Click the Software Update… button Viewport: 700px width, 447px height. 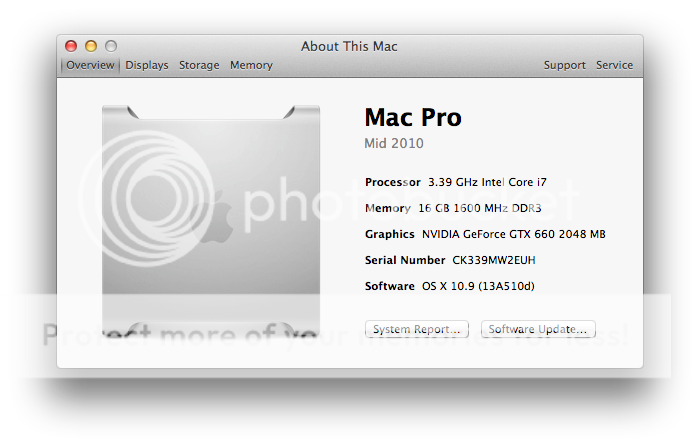tap(538, 329)
